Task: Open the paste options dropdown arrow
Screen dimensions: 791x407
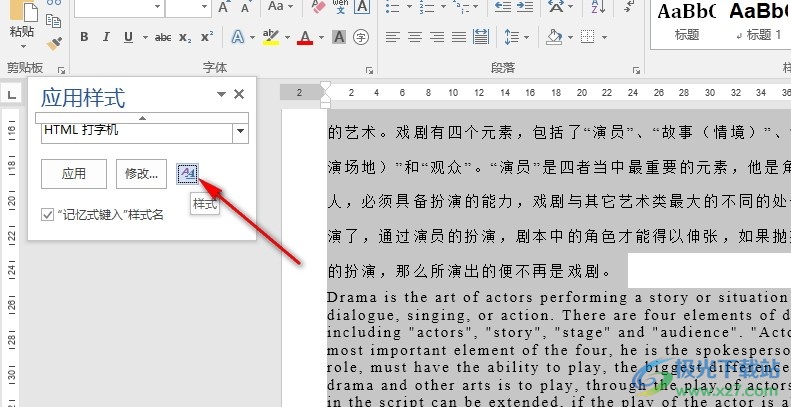Action: 23,46
